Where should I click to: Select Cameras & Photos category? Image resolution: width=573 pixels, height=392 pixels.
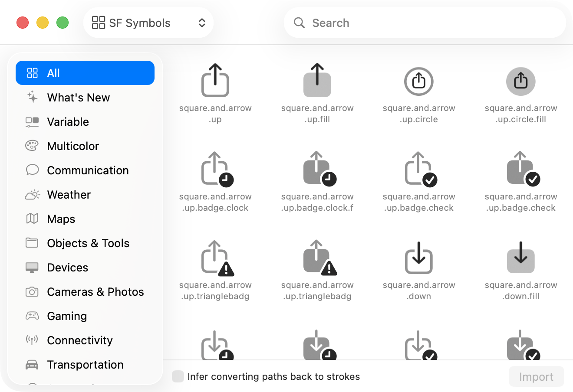point(85,291)
